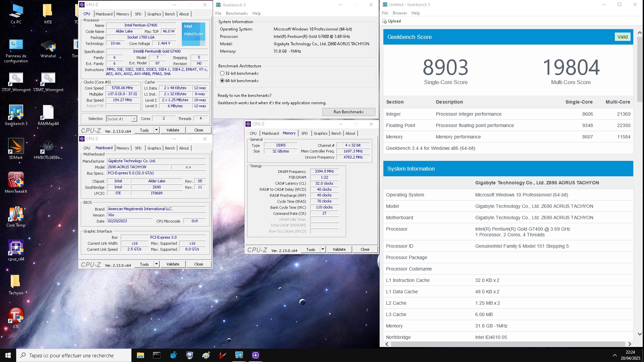Screen dimensions: 644x362
Task: Open the command prompt taskbar icon
Action: point(157,355)
